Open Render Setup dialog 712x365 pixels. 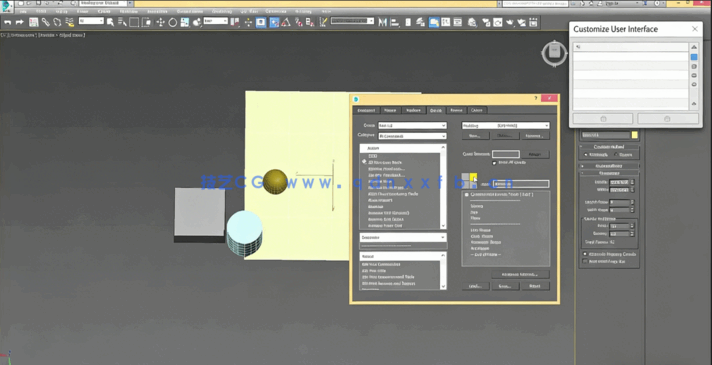(x=486, y=22)
